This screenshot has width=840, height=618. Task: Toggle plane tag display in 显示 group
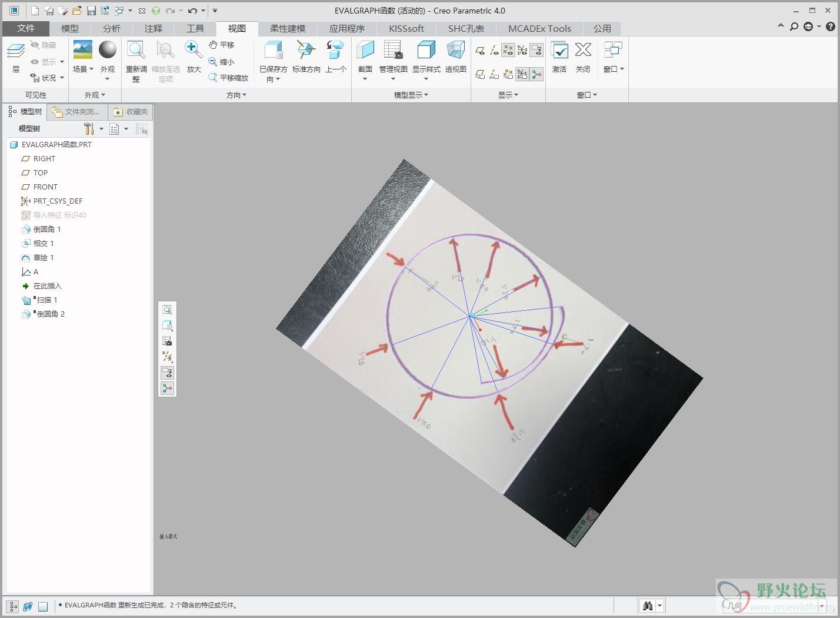click(480, 74)
